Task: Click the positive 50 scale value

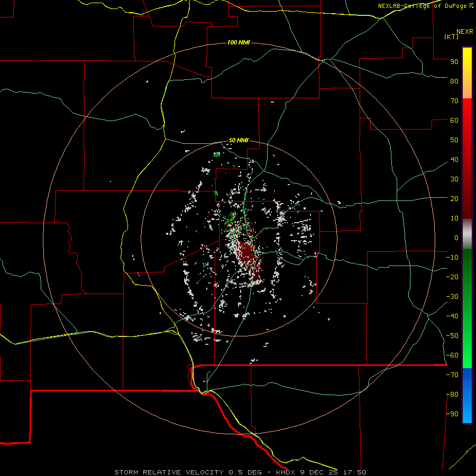Action: tap(454, 140)
